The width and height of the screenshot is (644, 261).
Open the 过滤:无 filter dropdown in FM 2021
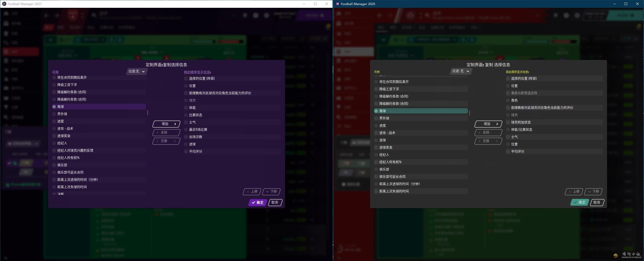[137, 71]
